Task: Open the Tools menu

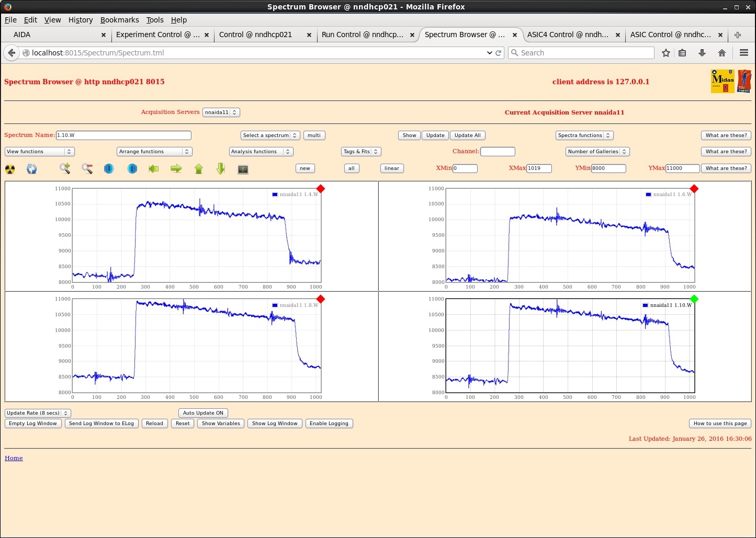Action: [x=155, y=20]
